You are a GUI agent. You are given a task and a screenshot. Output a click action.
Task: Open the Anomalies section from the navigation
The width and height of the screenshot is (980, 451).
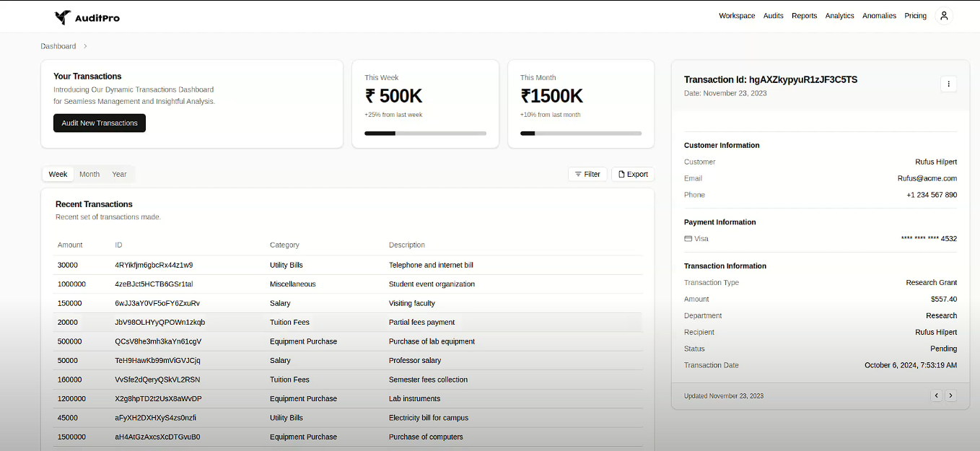tap(879, 15)
